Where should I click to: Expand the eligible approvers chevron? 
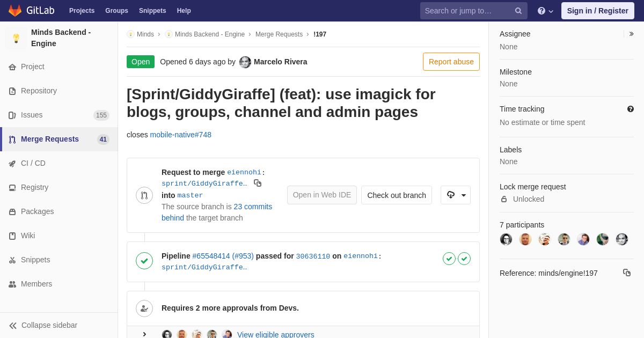[144, 334]
